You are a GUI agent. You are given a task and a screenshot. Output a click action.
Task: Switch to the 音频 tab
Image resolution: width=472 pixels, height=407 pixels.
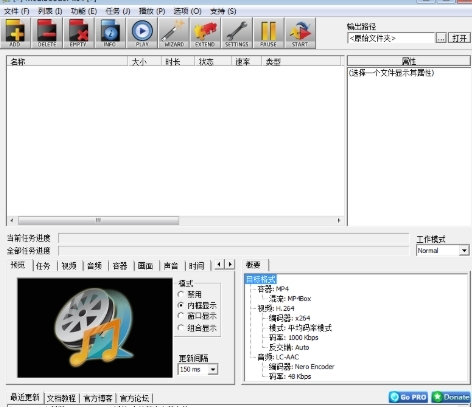(94, 266)
